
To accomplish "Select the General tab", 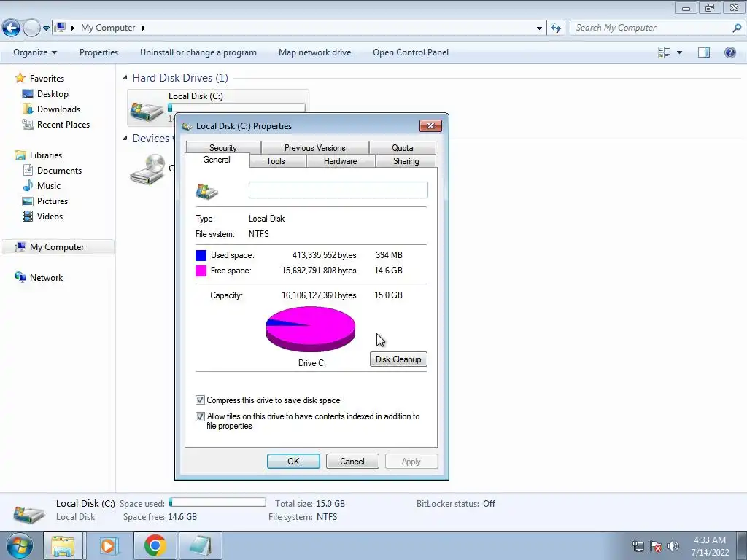I will (x=217, y=160).
